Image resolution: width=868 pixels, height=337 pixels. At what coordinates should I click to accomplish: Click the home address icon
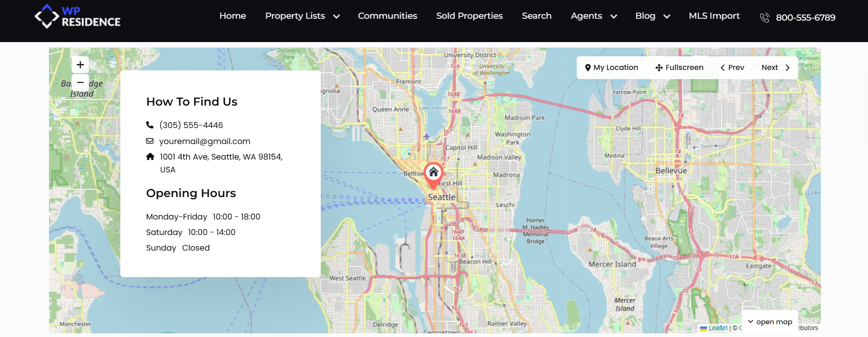pos(150,156)
